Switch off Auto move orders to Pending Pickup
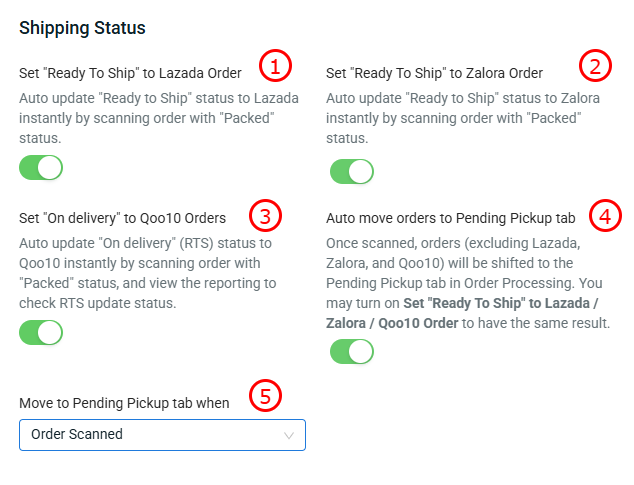The width and height of the screenshot is (634, 485). 352,351
